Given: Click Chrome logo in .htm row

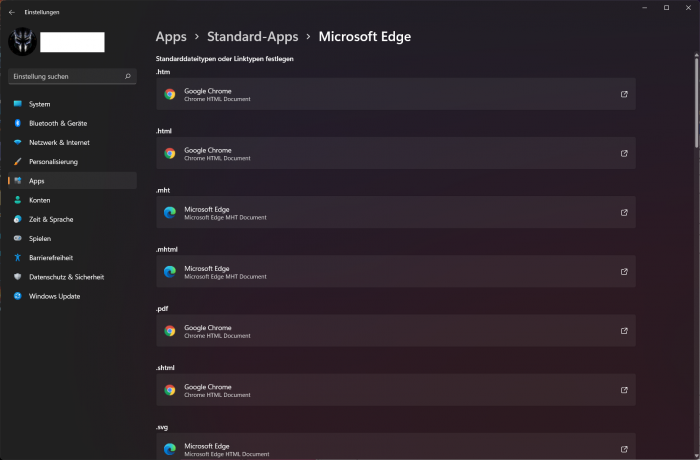Looking at the screenshot, I should (170, 94).
